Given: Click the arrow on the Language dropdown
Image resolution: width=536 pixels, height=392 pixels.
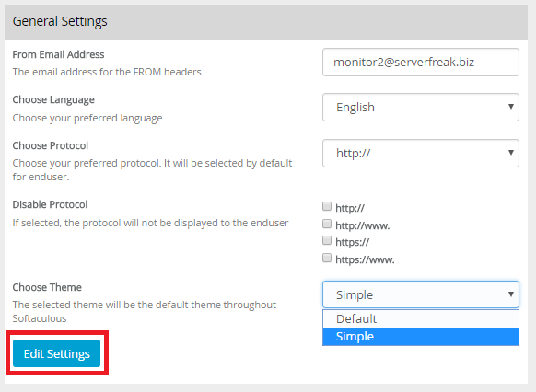Looking at the screenshot, I should click(x=511, y=107).
